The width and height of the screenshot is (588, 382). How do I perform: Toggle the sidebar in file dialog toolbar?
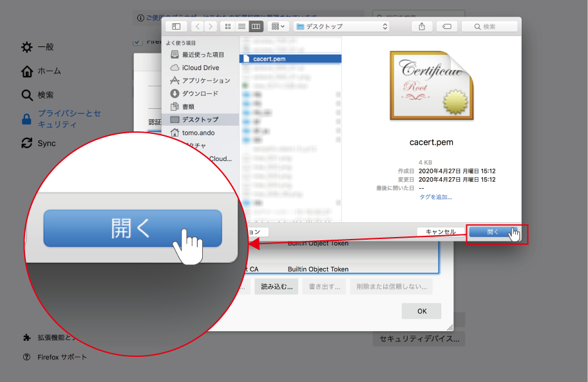pyautogui.click(x=176, y=26)
